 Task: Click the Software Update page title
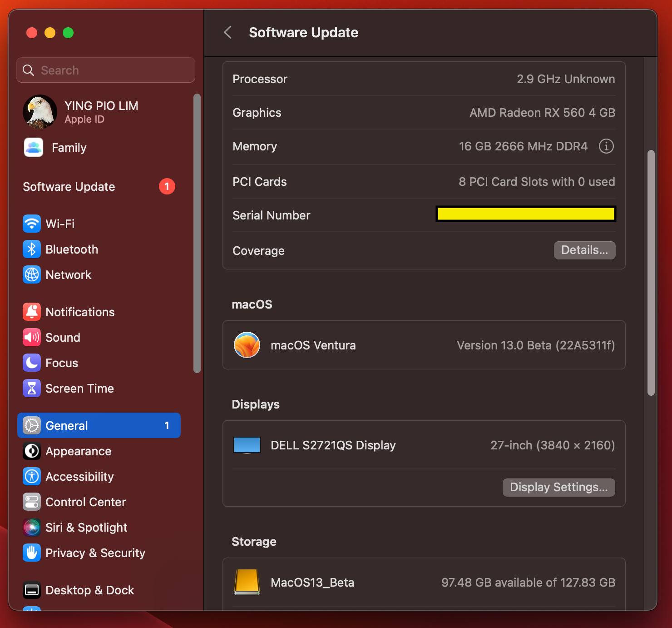pos(303,32)
